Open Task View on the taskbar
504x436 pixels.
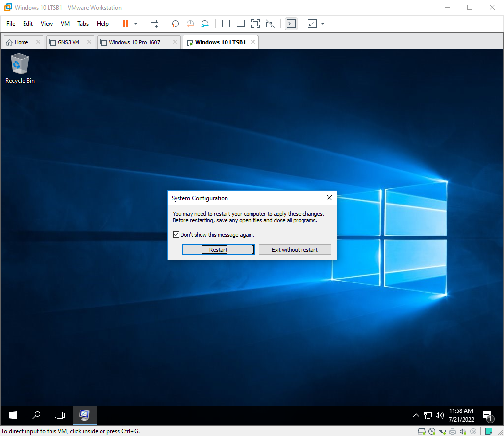[x=60, y=415]
